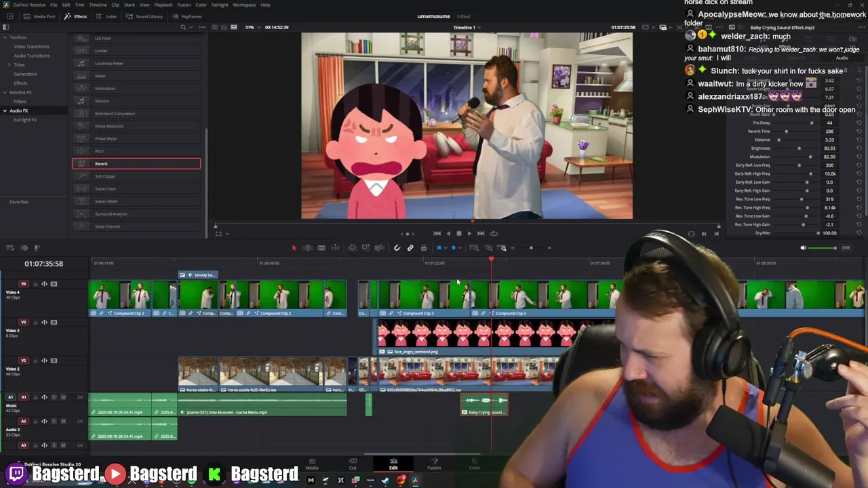Toggle loop playback in viewer
The width and height of the screenshot is (868, 488).
[x=494, y=233]
